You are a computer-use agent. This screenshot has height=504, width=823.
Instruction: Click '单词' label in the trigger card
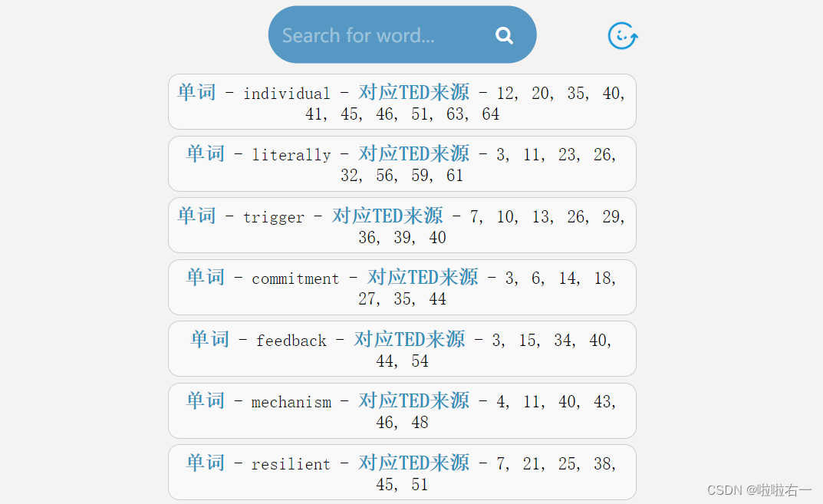[197, 216]
